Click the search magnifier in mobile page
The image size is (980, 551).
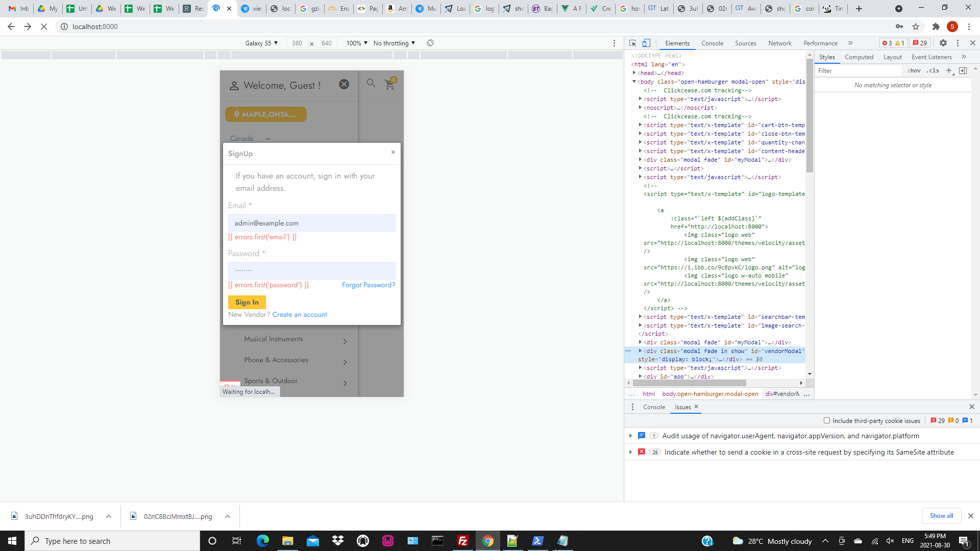click(x=371, y=83)
